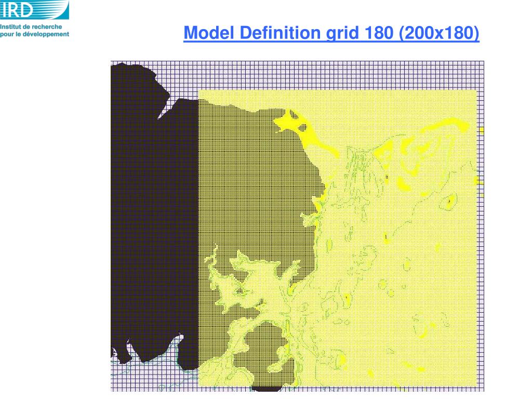Open the Model Definition grid 180 title link

click(x=331, y=33)
